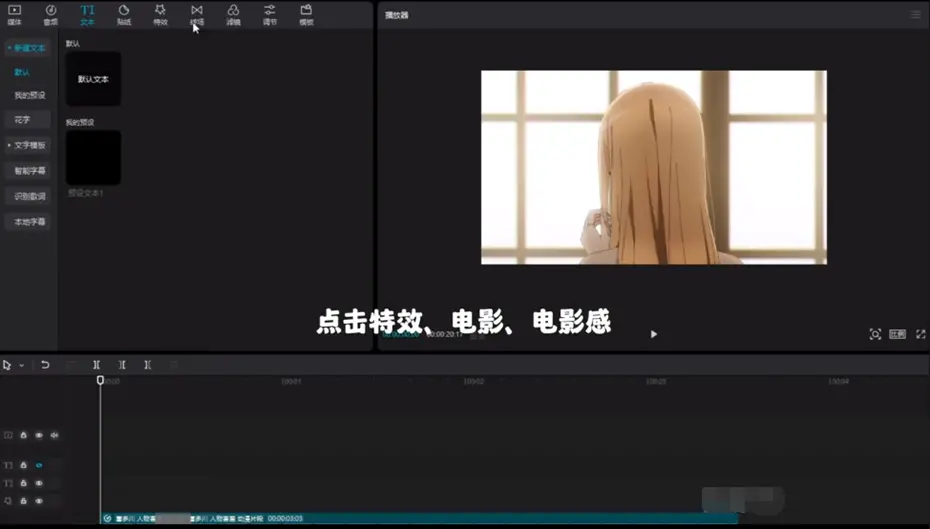Click the 00:00:20:17 duration readout
The height and width of the screenshot is (529, 930).
[445, 334]
